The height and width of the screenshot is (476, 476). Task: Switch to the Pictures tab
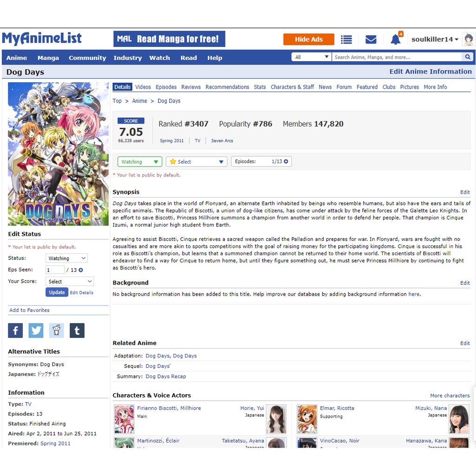410,87
